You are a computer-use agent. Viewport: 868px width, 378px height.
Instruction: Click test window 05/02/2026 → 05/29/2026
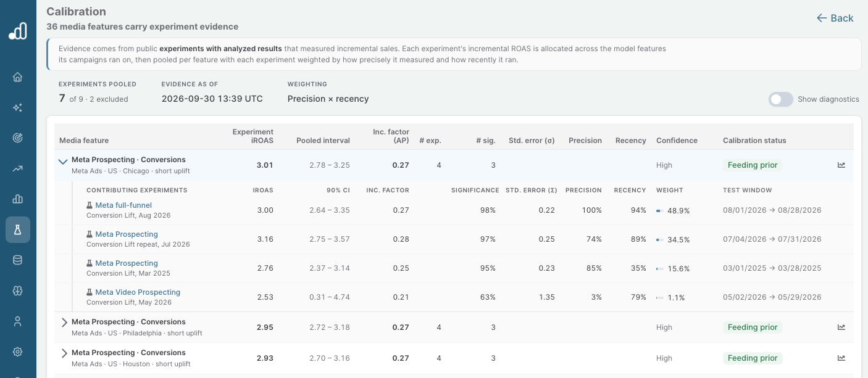point(772,297)
